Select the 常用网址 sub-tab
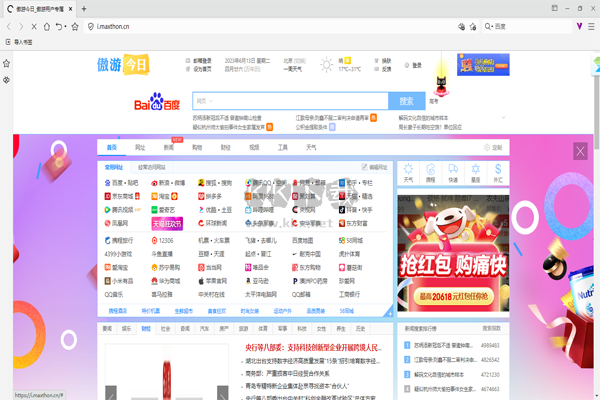The image size is (600, 400). point(114,167)
